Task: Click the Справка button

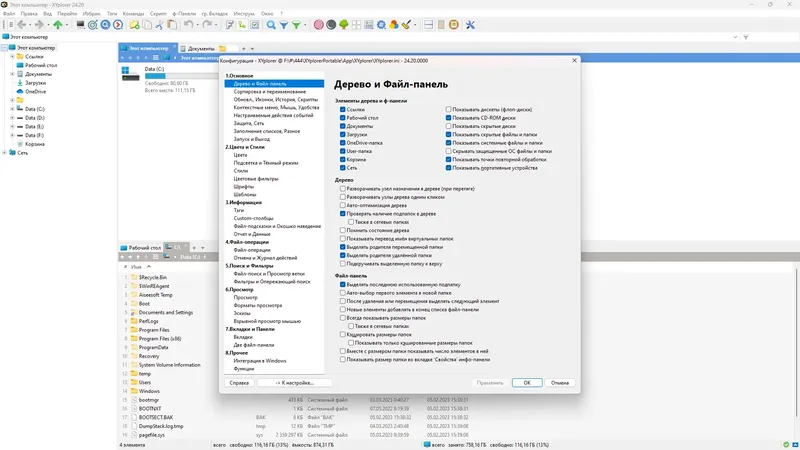Action: coord(239,383)
